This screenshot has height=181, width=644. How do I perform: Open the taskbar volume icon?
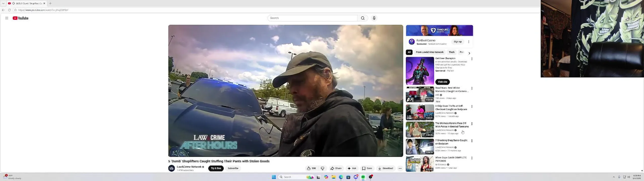[x=629, y=177]
